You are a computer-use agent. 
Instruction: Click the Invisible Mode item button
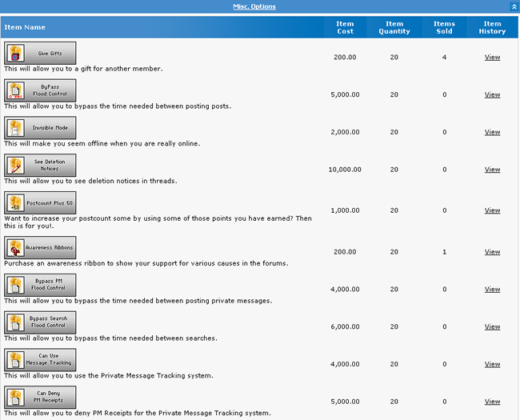[40, 128]
